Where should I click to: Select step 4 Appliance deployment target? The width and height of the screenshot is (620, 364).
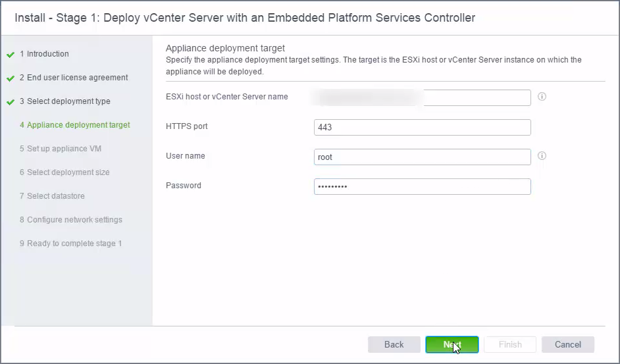pyautogui.click(x=75, y=125)
